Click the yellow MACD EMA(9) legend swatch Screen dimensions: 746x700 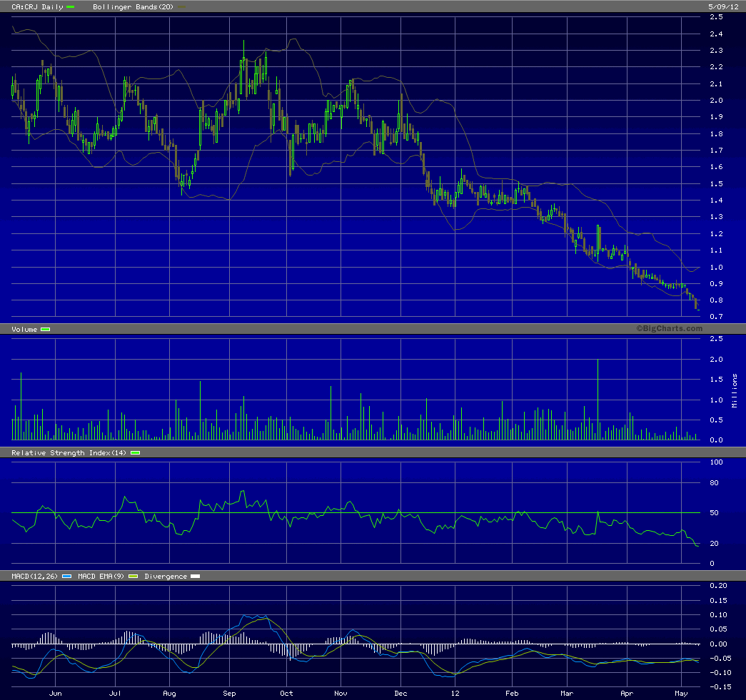click(133, 576)
